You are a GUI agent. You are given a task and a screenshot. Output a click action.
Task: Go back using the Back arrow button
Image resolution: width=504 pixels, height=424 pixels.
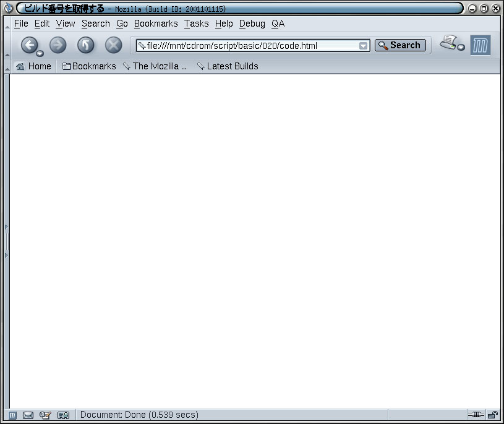(x=29, y=45)
